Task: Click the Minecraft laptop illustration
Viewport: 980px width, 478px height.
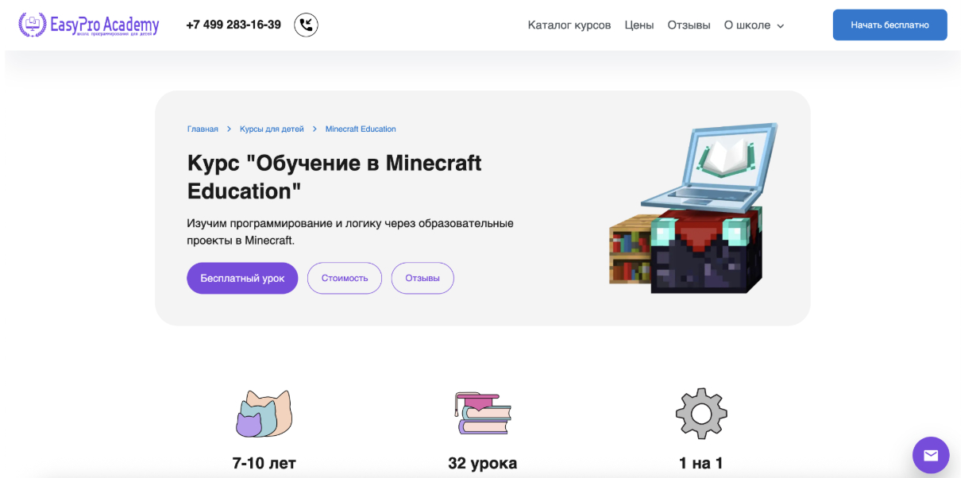Action: (x=693, y=208)
